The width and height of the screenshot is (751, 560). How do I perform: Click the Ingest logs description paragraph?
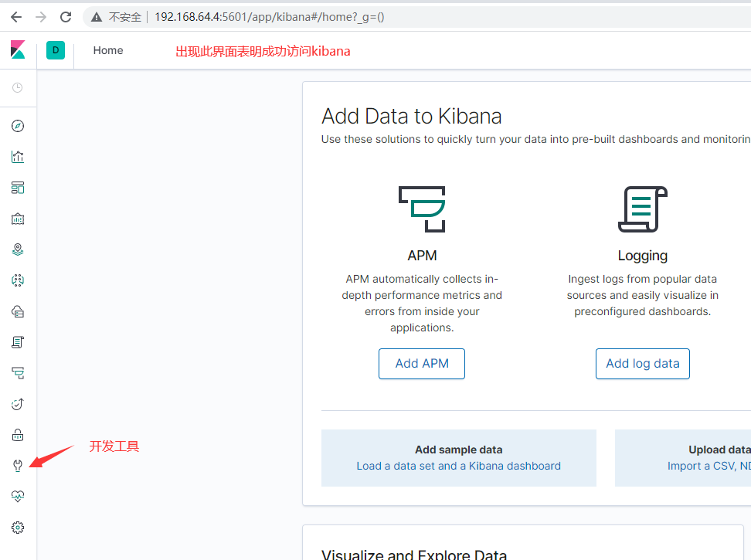pos(643,295)
